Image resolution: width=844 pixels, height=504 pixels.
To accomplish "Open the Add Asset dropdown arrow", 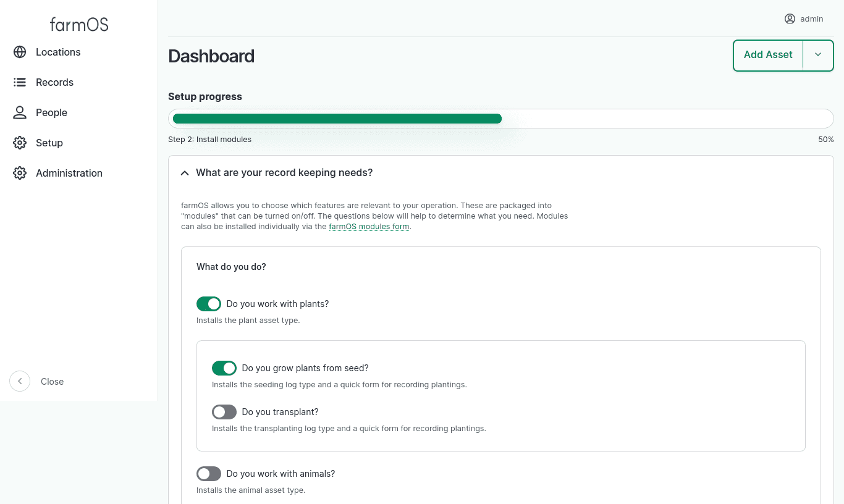I will pos(818,55).
